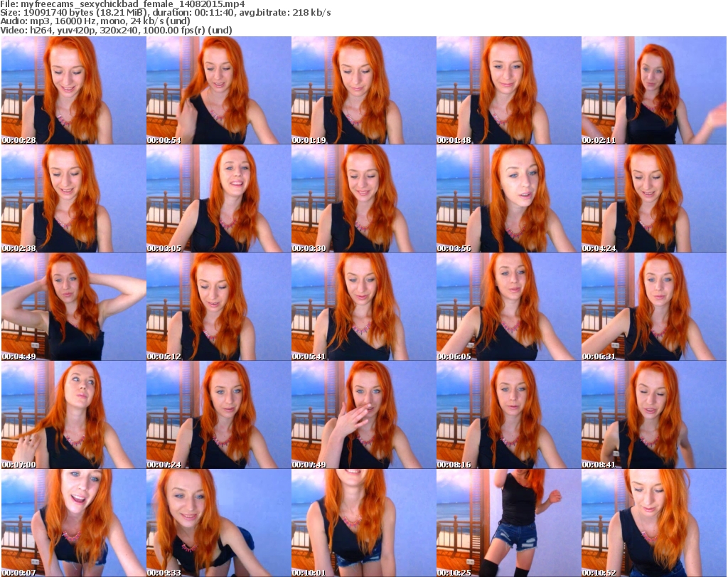The height and width of the screenshot is (577, 728).
Task: Open the thumbnail stamped 00:01:19
Action: tap(363, 90)
